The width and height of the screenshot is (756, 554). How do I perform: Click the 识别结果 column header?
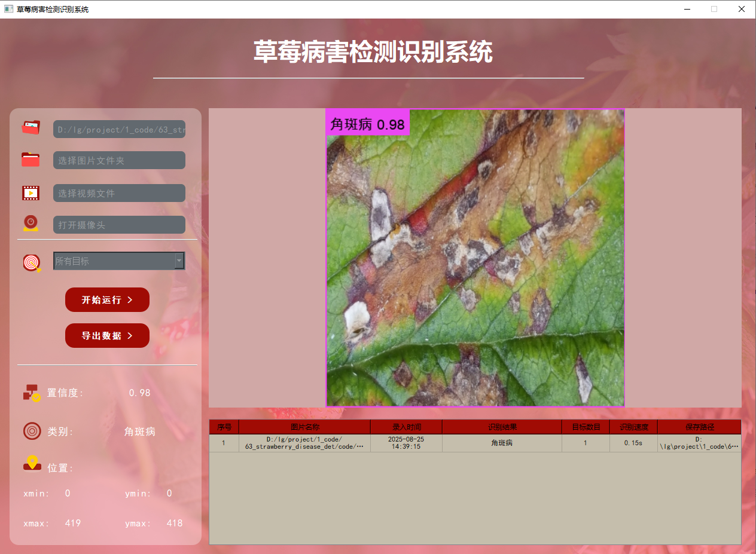click(x=502, y=427)
